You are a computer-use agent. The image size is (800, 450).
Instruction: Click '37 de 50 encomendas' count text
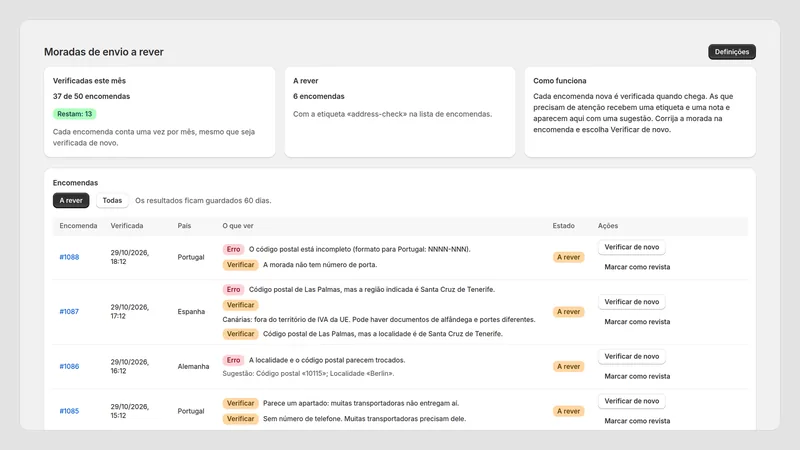pyautogui.click(x=91, y=96)
